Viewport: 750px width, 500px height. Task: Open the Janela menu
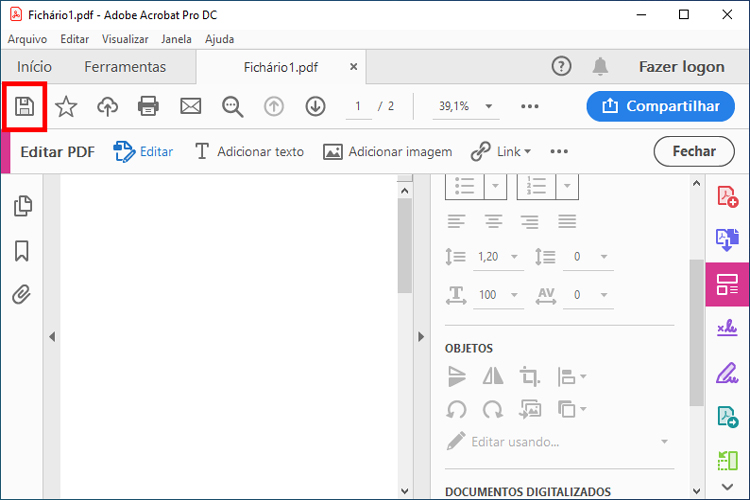(x=176, y=39)
